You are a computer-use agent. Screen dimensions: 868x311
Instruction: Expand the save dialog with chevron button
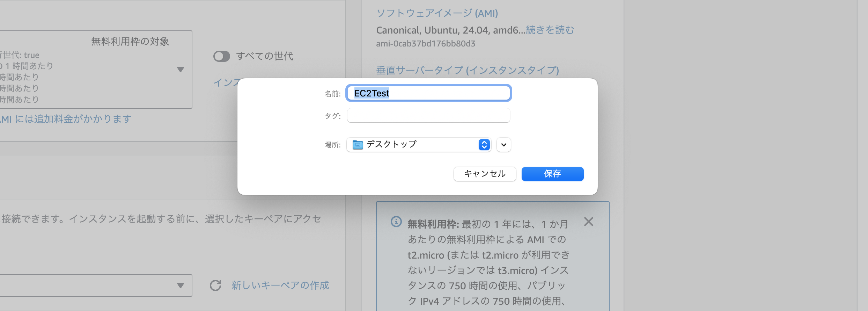(503, 145)
